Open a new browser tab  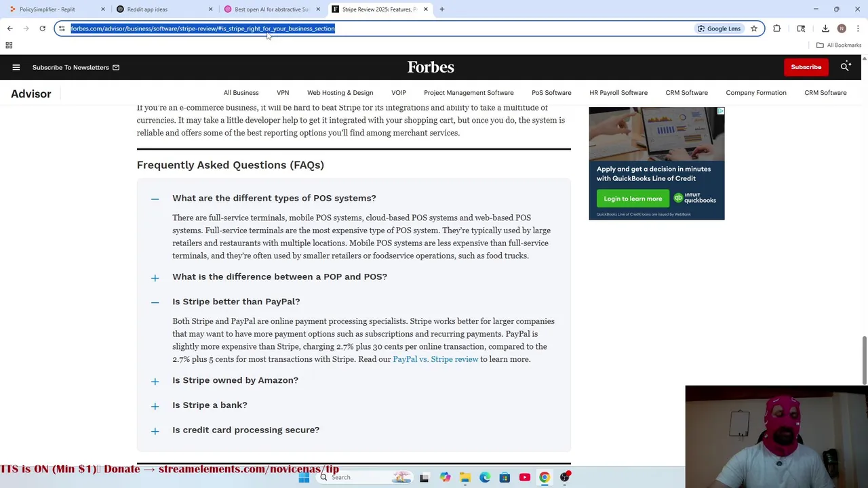point(441,9)
